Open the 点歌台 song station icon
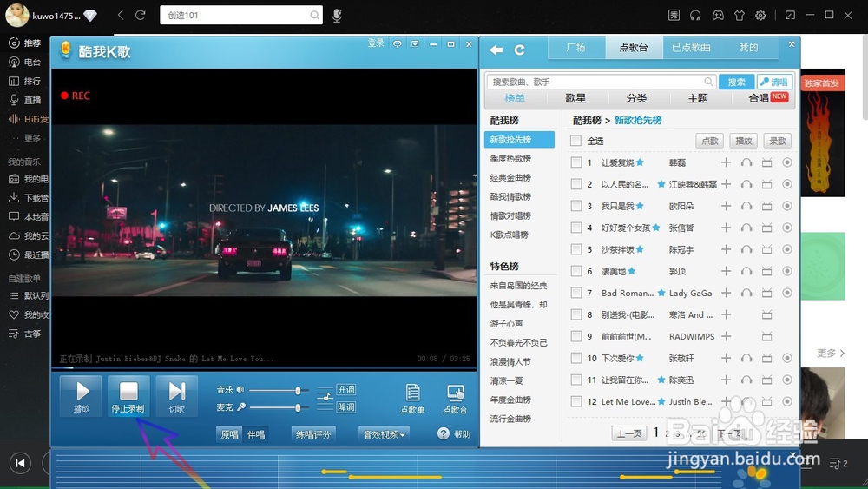 click(x=455, y=398)
